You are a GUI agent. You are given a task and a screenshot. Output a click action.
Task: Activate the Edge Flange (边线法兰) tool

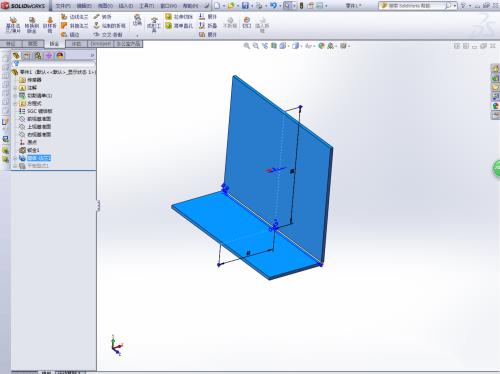pos(75,16)
